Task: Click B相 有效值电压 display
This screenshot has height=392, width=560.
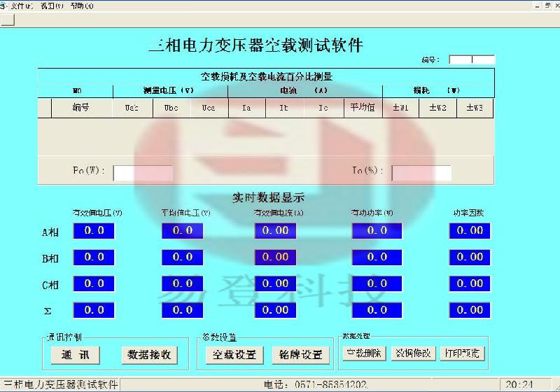Action: pyautogui.click(x=94, y=258)
